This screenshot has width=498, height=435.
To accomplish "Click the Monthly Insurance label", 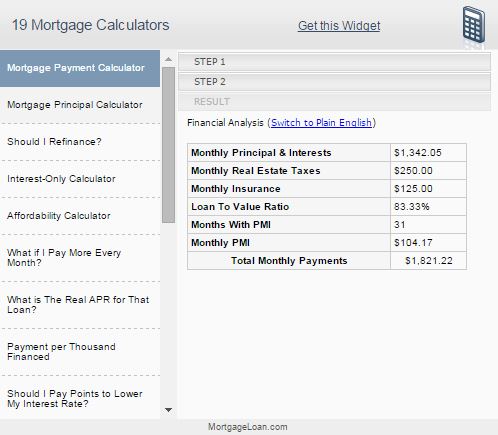I will (x=236, y=189).
